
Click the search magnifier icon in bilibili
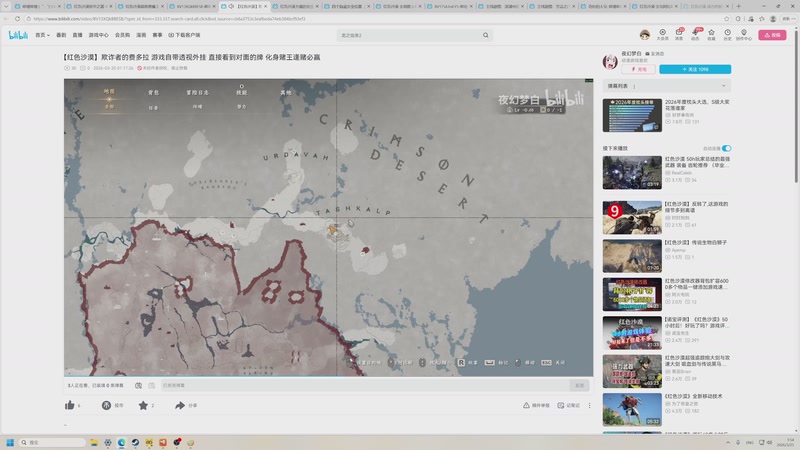[x=486, y=35]
